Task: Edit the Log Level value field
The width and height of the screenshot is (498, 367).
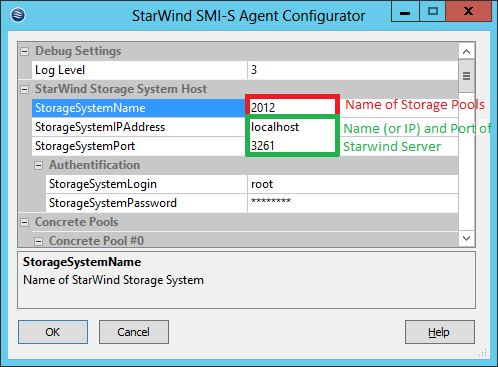Action: 353,70
